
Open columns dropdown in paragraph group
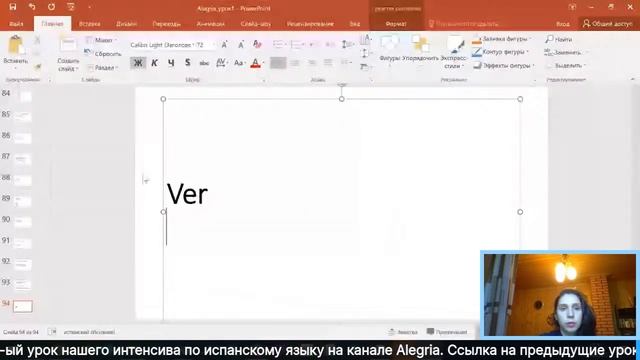click(346, 63)
